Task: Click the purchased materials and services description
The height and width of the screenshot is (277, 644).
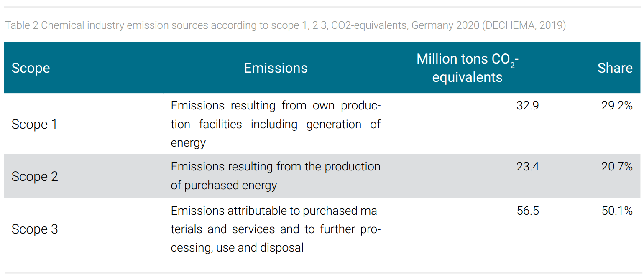Action: (276, 229)
